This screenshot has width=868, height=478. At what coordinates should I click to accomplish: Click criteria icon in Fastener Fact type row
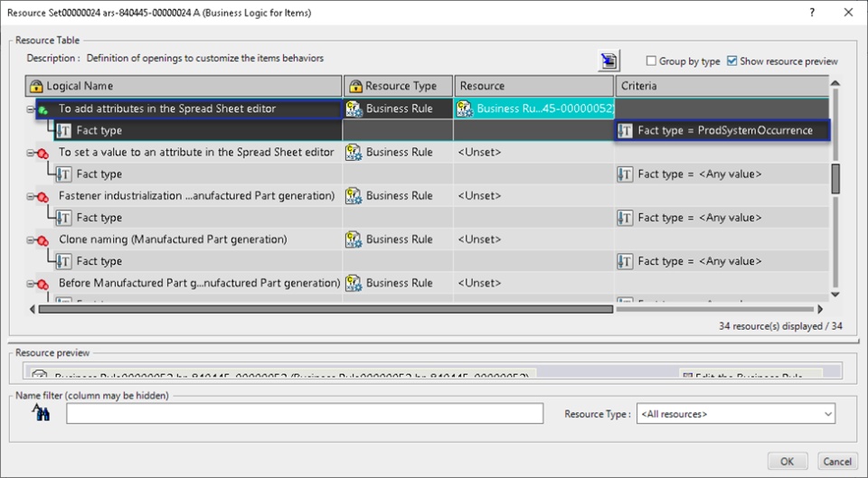625,218
